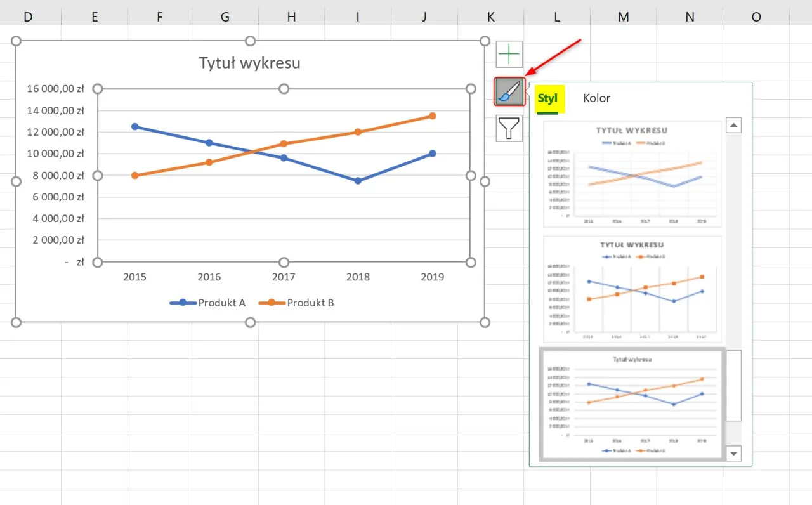Select column header O
This screenshot has height=505, width=812.
click(756, 17)
